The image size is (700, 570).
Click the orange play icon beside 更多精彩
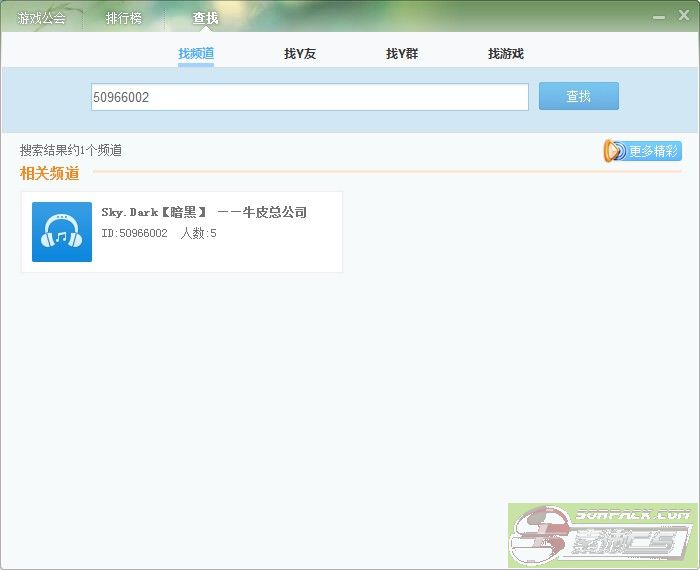614,151
